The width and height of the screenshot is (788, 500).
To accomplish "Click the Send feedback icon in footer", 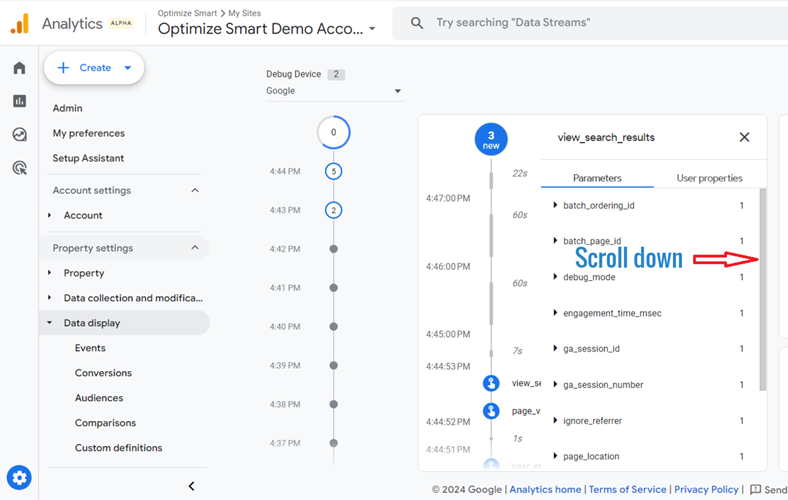I will coord(755,489).
